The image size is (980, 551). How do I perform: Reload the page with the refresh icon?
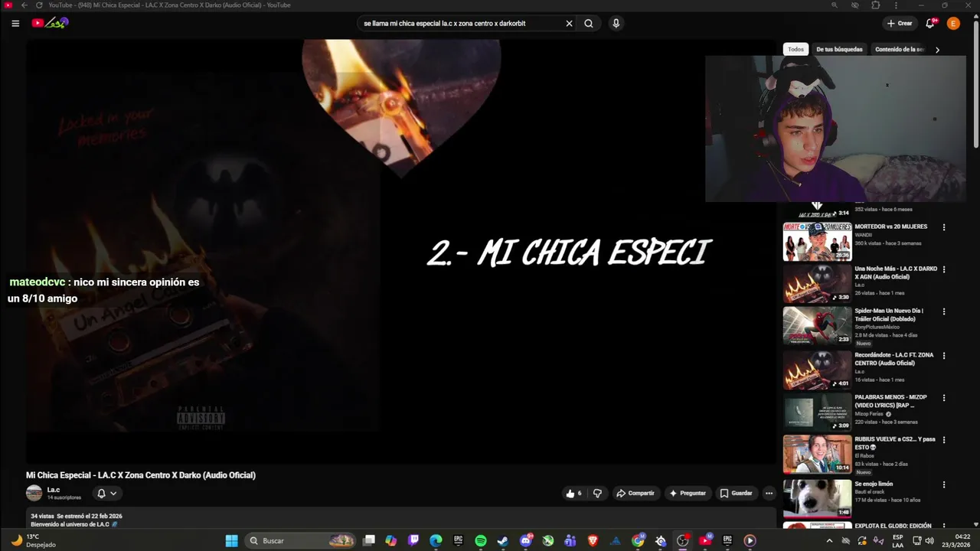pos(39,5)
